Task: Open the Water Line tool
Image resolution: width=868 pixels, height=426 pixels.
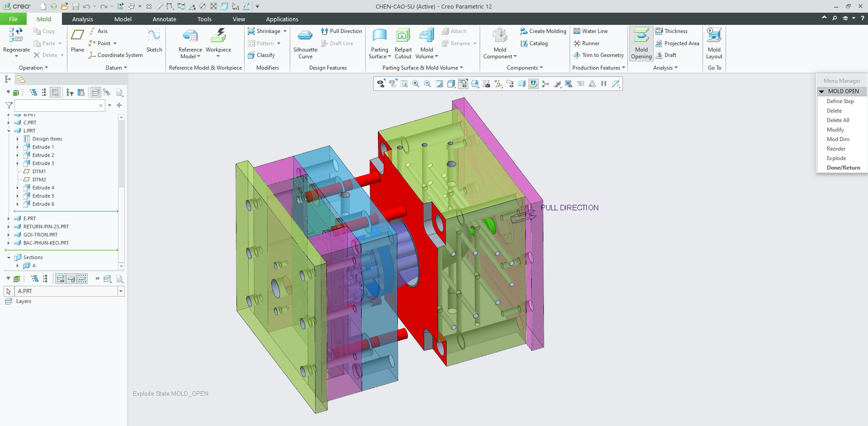Action: (590, 31)
